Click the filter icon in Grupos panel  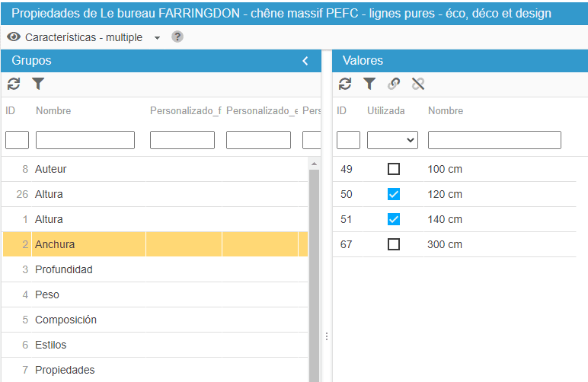38,84
